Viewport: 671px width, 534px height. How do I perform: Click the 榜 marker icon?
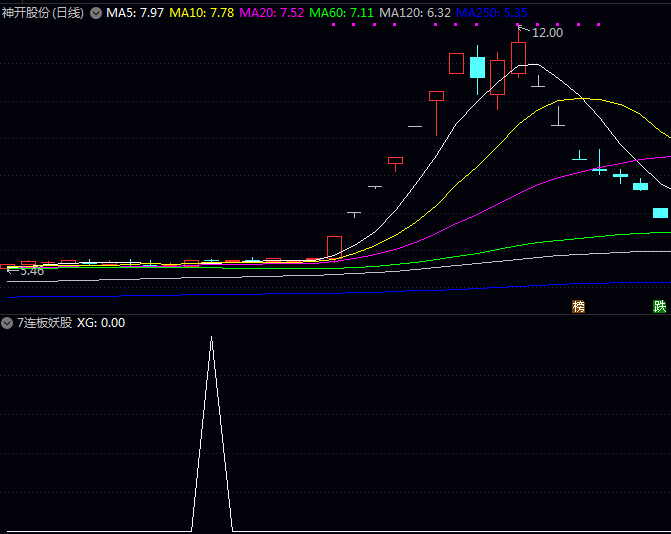[x=579, y=306]
